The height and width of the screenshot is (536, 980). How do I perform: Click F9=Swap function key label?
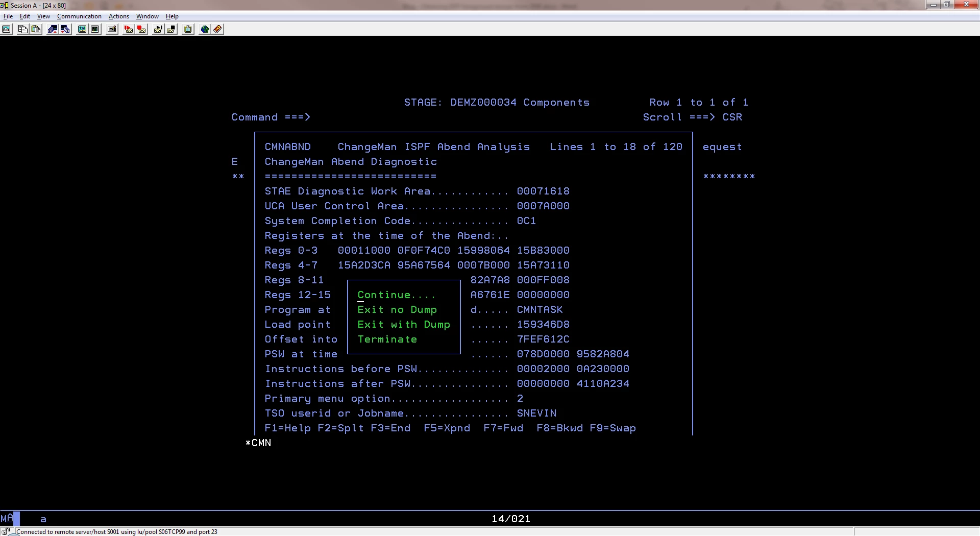pyautogui.click(x=613, y=428)
